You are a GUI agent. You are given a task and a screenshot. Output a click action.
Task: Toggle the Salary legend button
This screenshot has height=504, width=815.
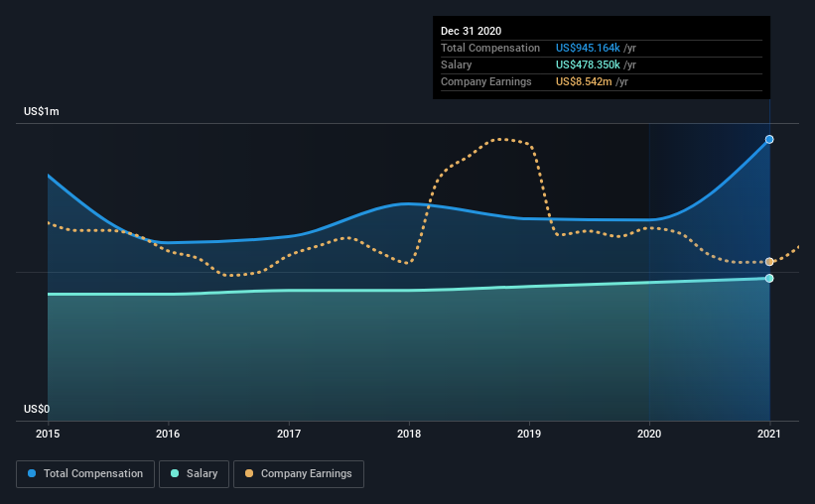coord(194,474)
